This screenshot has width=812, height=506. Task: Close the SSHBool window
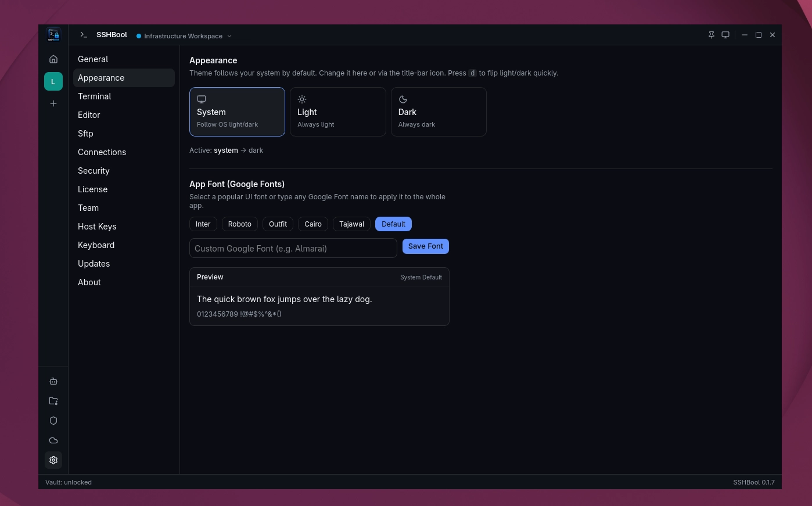[x=773, y=35]
